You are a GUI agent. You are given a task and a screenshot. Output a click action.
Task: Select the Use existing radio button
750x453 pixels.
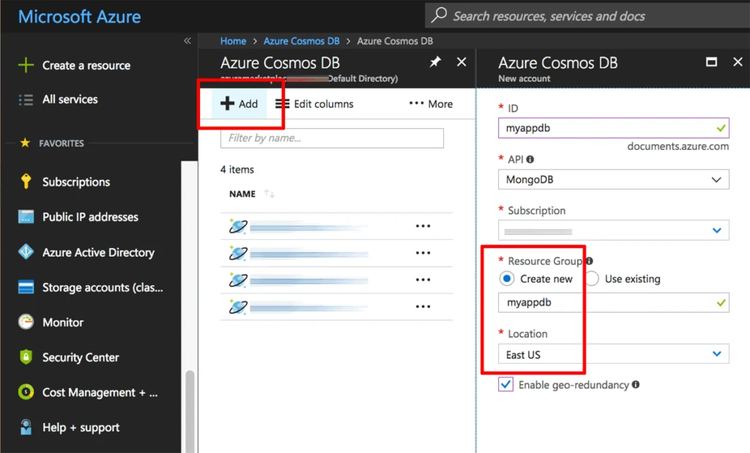[x=592, y=278]
